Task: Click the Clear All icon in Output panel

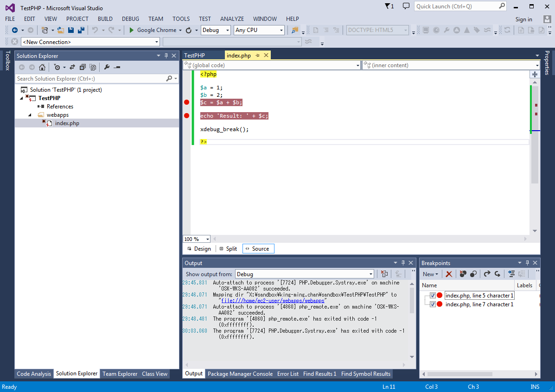Action: pos(384,274)
